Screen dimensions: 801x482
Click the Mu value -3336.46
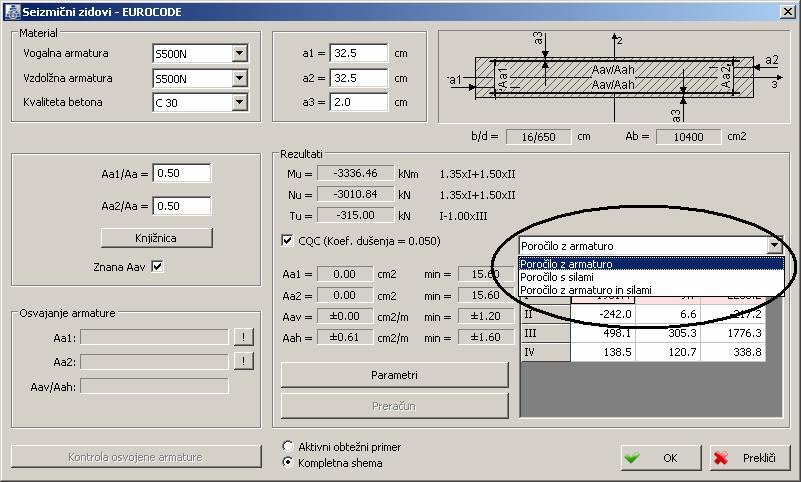[x=356, y=174]
